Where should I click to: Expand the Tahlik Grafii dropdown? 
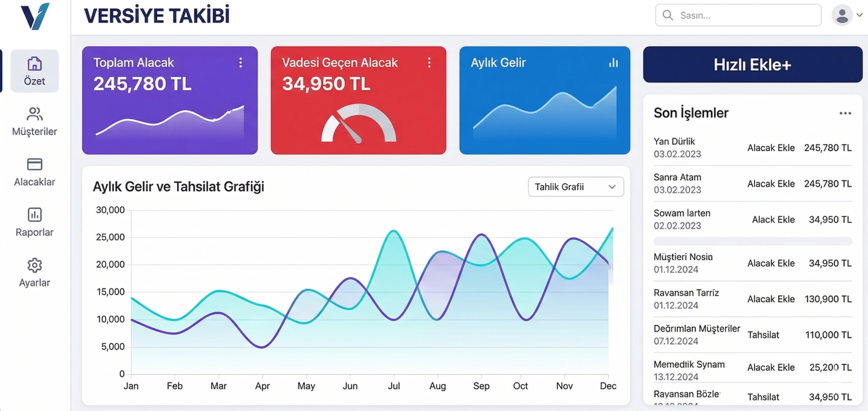[576, 187]
